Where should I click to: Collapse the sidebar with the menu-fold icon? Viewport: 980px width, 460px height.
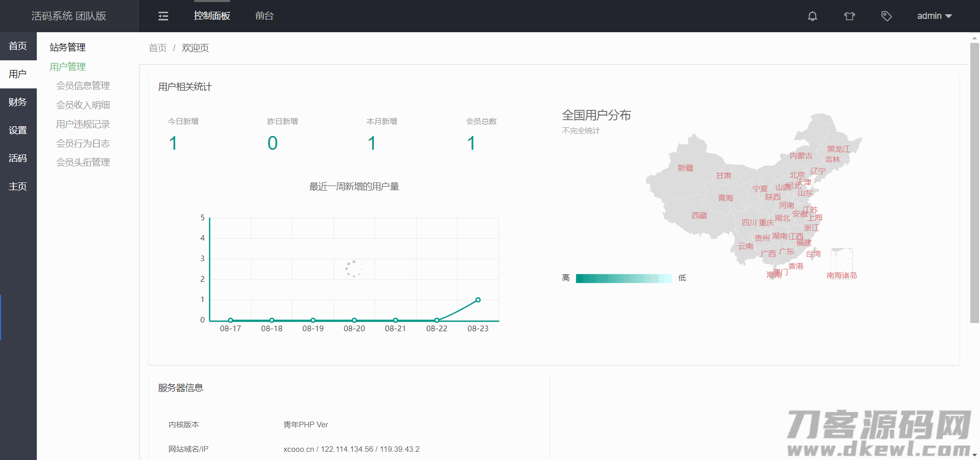pos(163,16)
